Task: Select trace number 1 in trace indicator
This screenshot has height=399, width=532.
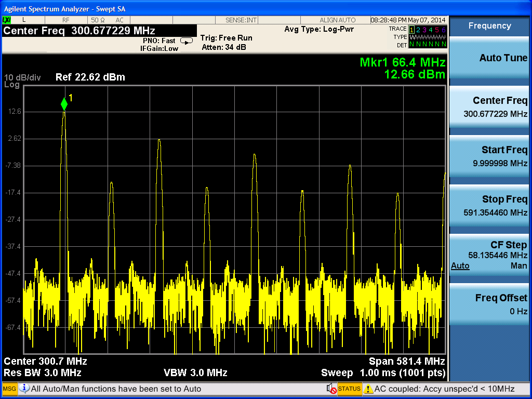Action: 412,30
